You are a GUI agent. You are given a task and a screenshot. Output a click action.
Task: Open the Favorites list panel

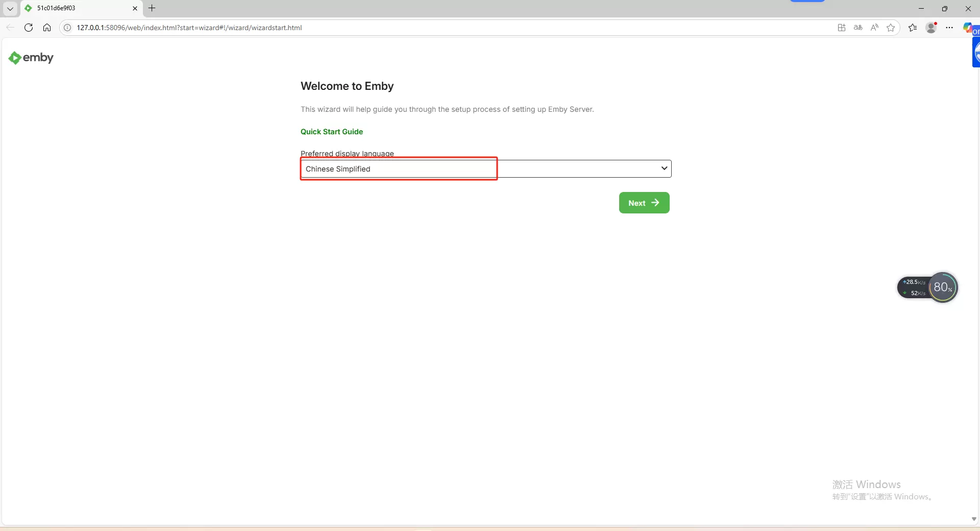click(x=913, y=28)
